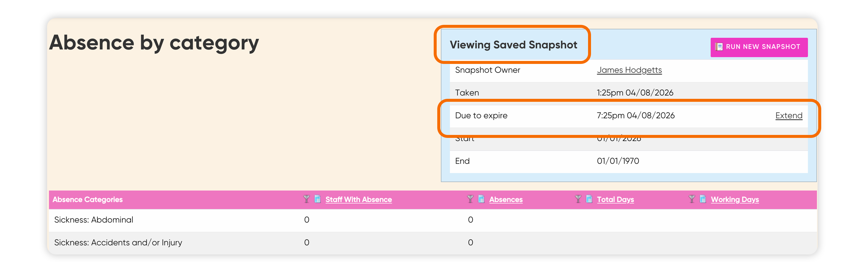This screenshot has height=274, width=868.
Task: Open James Hodgetts profile link
Action: tap(629, 70)
